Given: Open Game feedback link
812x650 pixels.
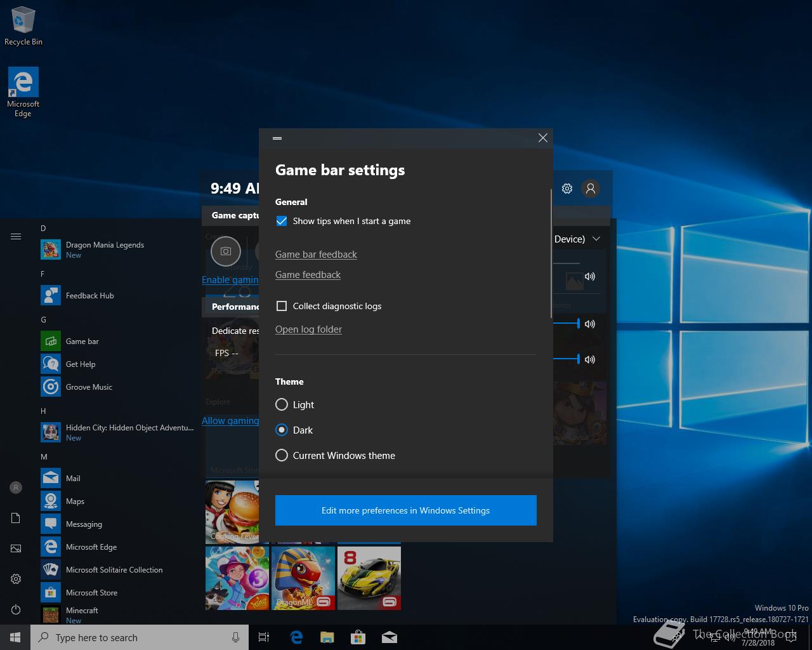Looking at the screenshot, I should coord(308,275).
